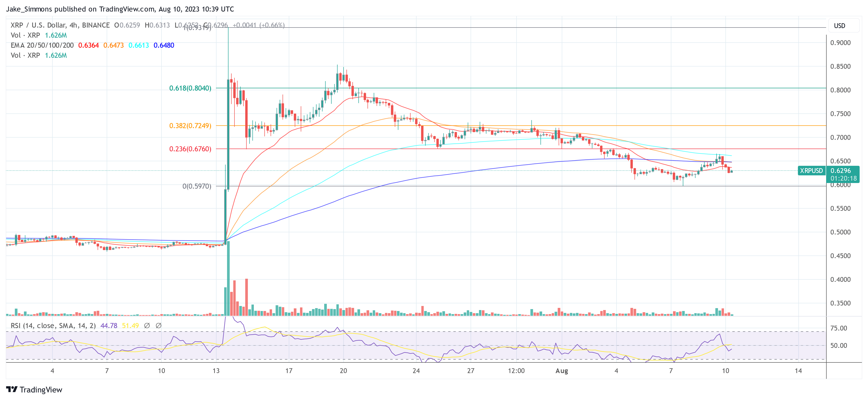This screenshot has height=400, width=868.
Task: Select the 0(0.5970) Fibonacci level label
Action: pyautogui.click(x=197, y=186)
